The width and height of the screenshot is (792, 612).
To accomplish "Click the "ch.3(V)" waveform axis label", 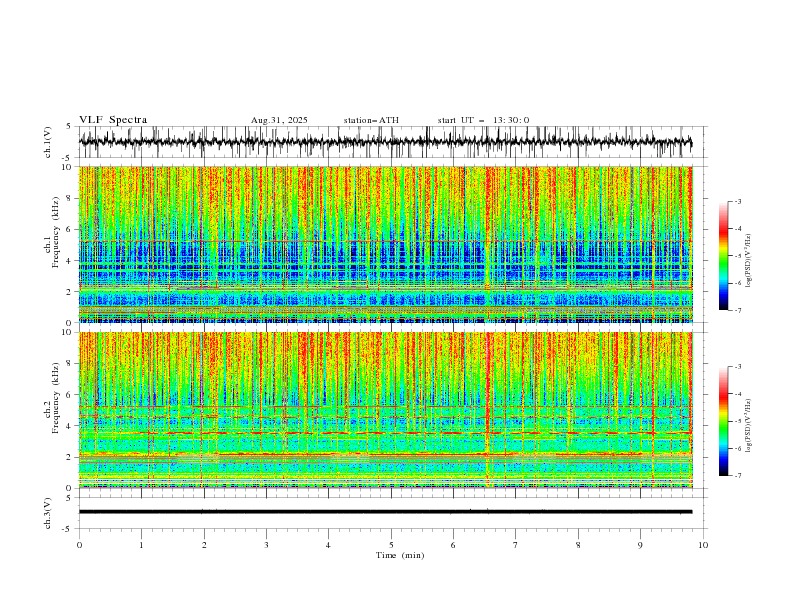I will click(x=47, y=514).
